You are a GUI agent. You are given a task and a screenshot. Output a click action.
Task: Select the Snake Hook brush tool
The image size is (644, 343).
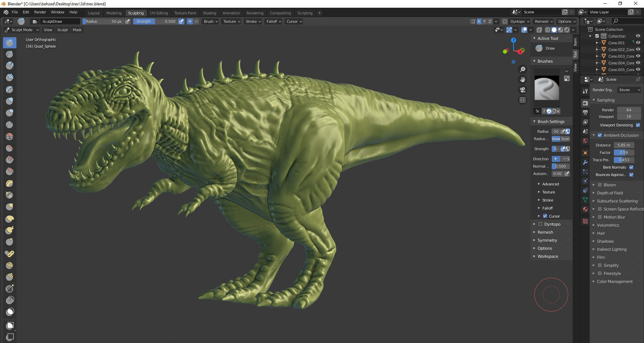pyautogui.click(x=10, y=230)
